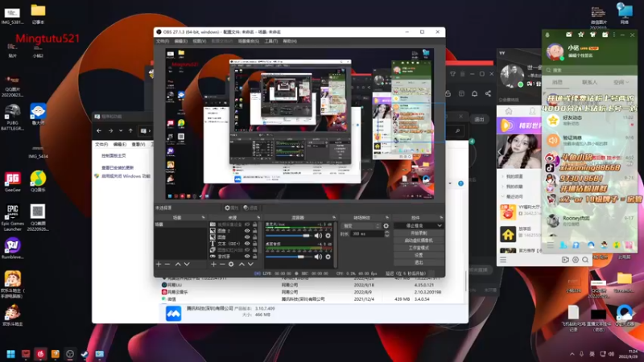Viewport: 644px width, 362px height.
Task: Adjust the first mixer track volume slider
Action: pyautogui.click(x=288, y=236)
